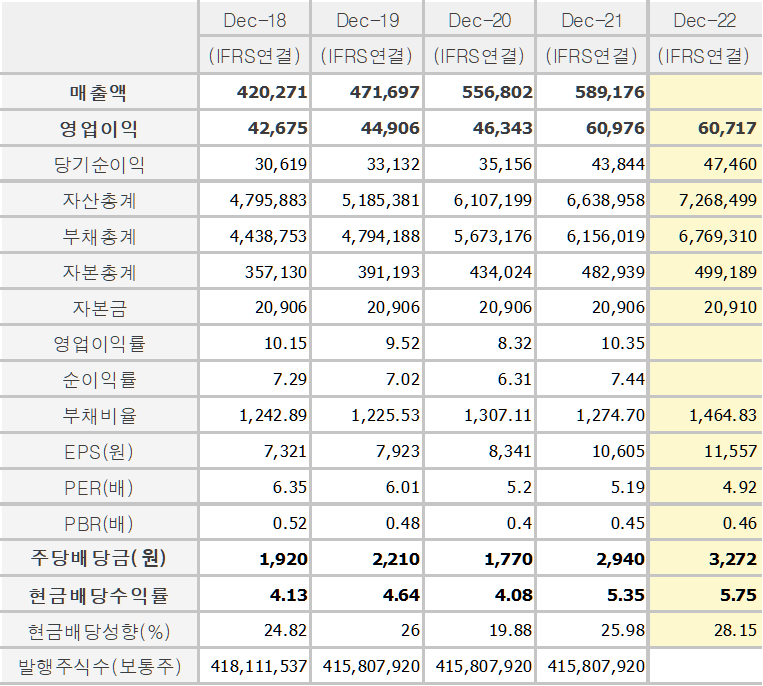Click the Dec-19 column header
Image resolution: width=763 pixels, height=686 pixels.
(x=367, y=20)
